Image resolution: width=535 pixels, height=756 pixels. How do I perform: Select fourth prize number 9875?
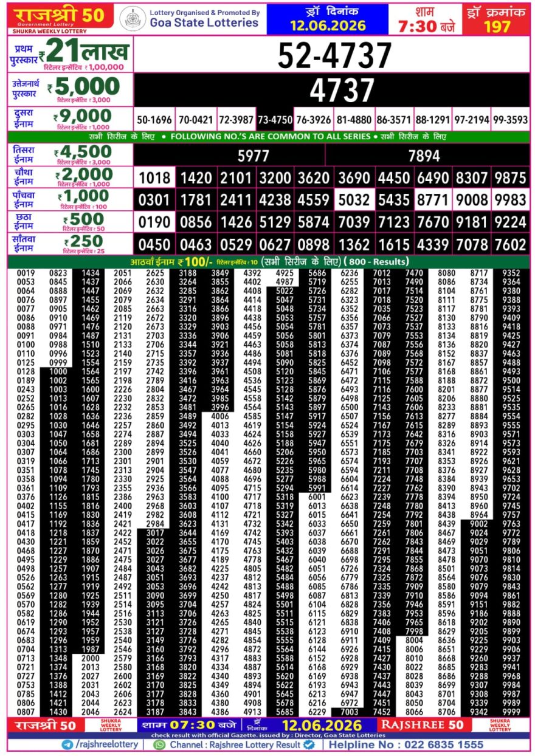[510, 178]
